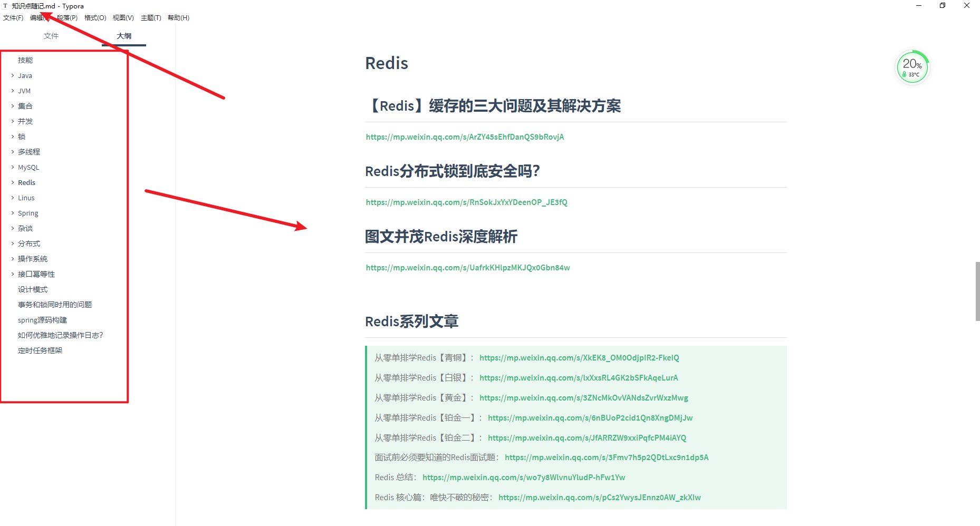The height and width of the screenshot is (526, 980).
Task: Open the 图文并茂Redis深度解析 link
Action: click(468, 268)
